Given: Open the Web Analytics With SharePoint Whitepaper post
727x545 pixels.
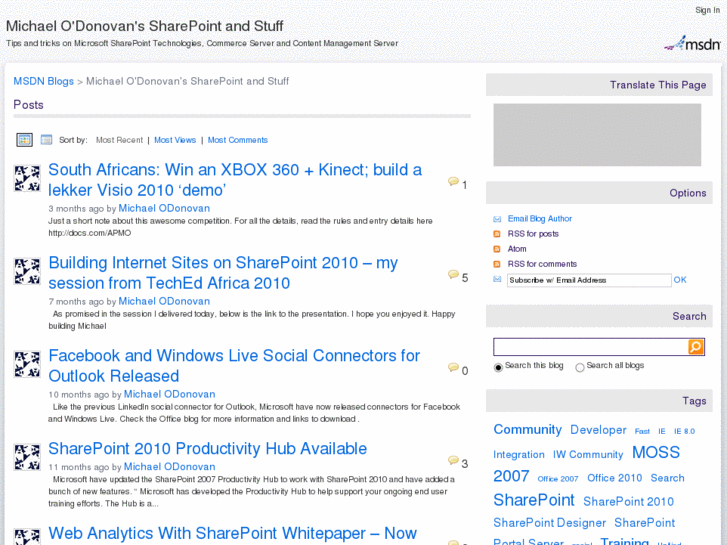Looking at the screenshot, I should click(233, 534).
